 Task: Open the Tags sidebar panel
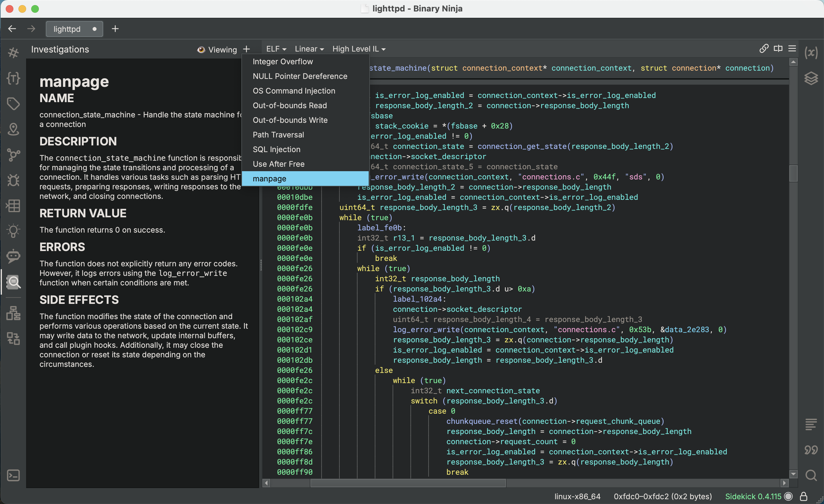[13, 104]
